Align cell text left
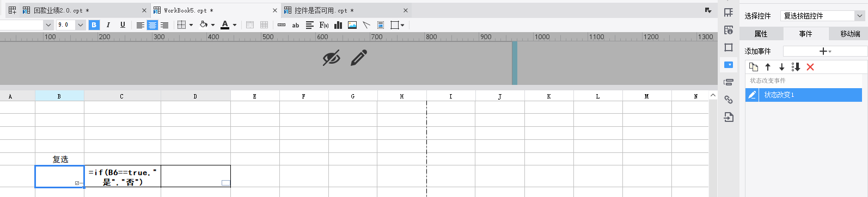This screenshot has width=868, height=197. [x=140, y=25]
